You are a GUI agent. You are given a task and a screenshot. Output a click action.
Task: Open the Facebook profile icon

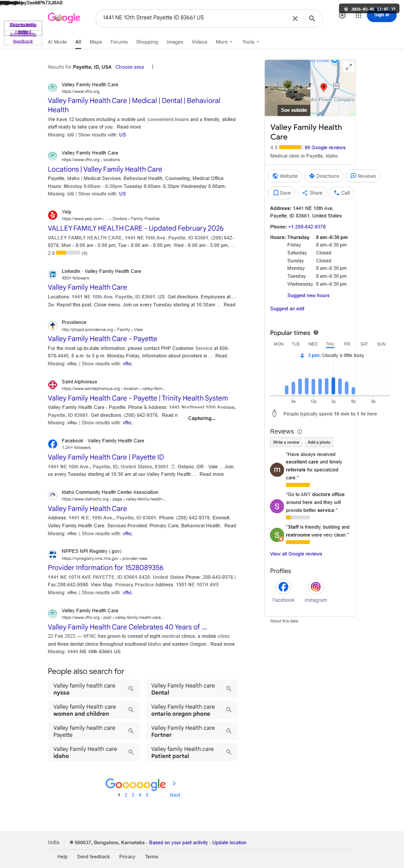point(283,587)
